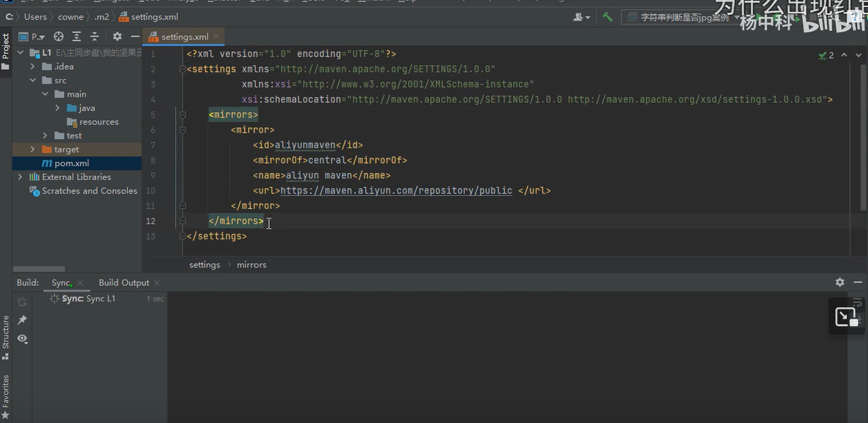The width and height of the screenshot is (868, 423).
Task: Click the locate-in-project target icon
Action: pos(59,37)
